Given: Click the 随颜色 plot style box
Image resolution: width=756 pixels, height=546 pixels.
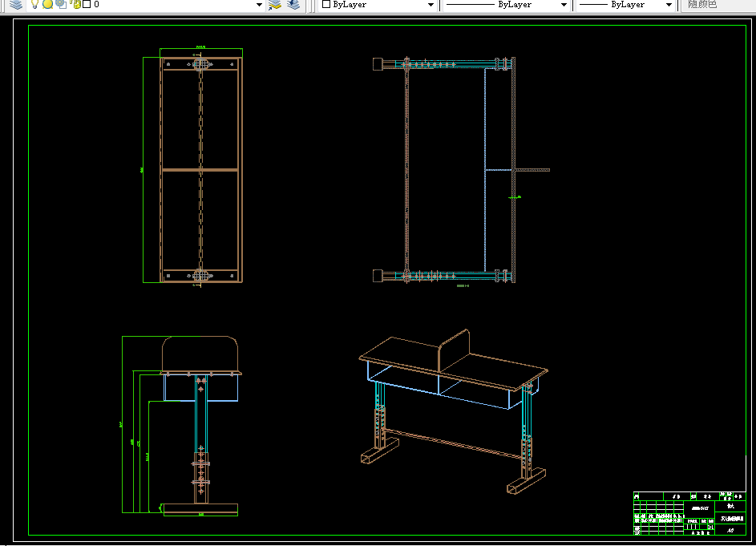Looking at the screenshot, I should coord(718,5).
